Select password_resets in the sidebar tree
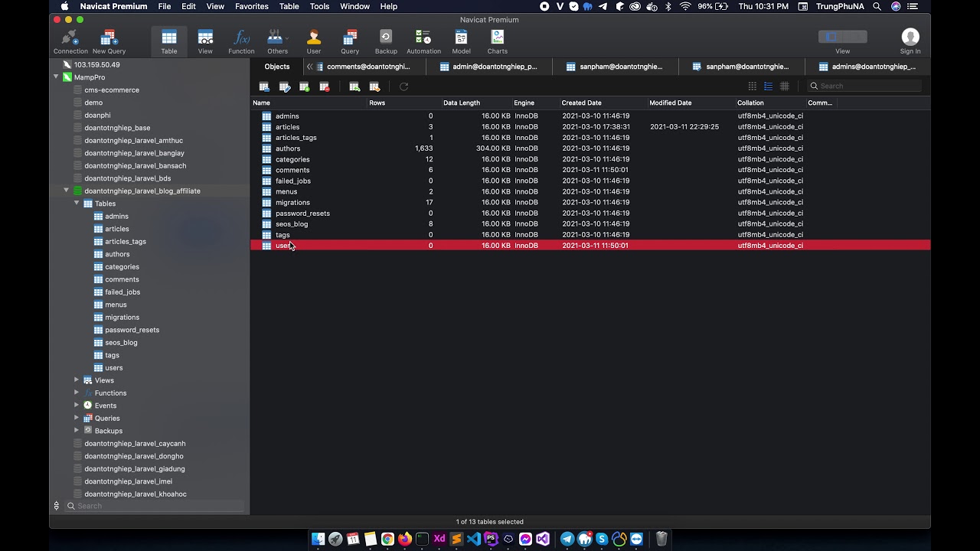The height and width of the screenshot is (551, 980). (132, 330)
